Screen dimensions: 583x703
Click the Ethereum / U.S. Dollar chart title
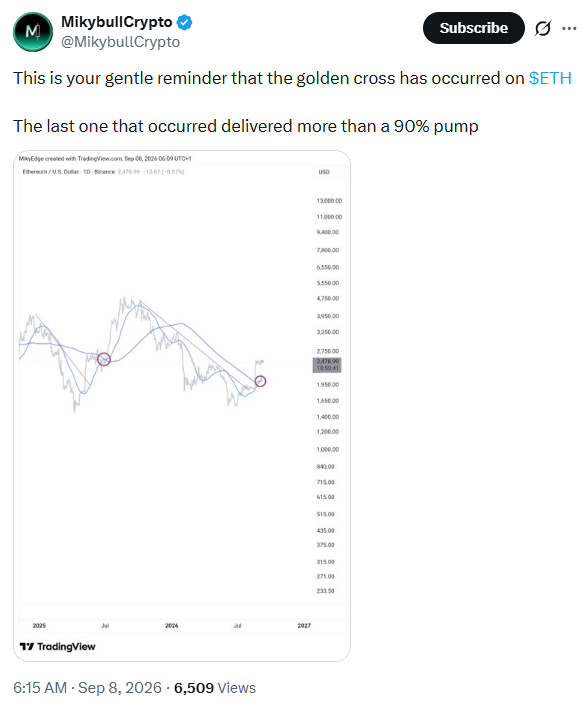(69, 172)
